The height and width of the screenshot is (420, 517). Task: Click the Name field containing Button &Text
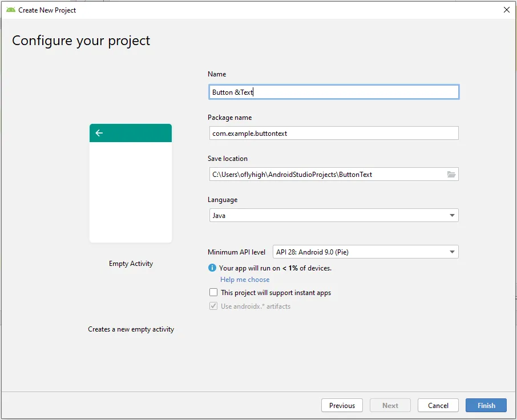(x=334, y=92)
